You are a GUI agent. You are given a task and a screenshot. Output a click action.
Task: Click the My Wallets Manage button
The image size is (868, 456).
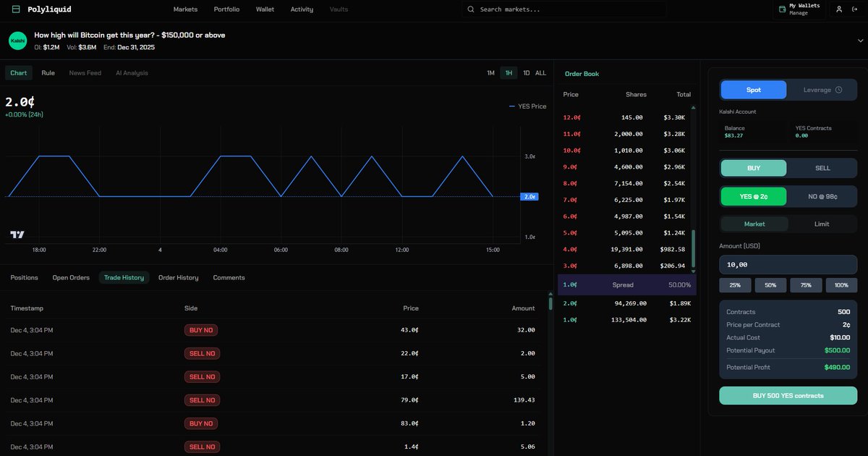(x=799, y=9)
